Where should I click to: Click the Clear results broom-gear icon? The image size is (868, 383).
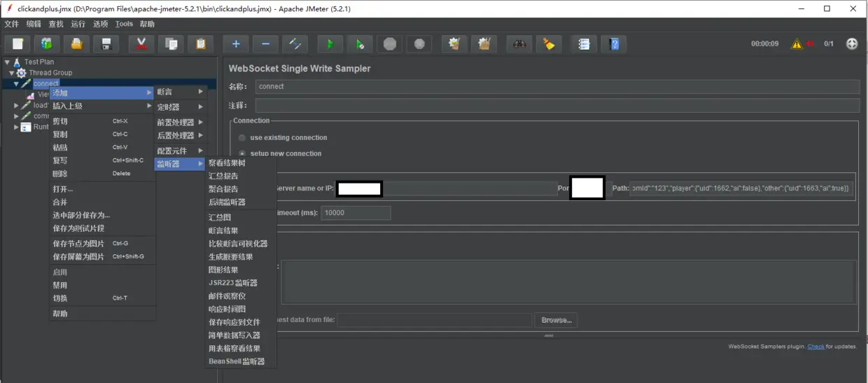click(x=454, y=44)
